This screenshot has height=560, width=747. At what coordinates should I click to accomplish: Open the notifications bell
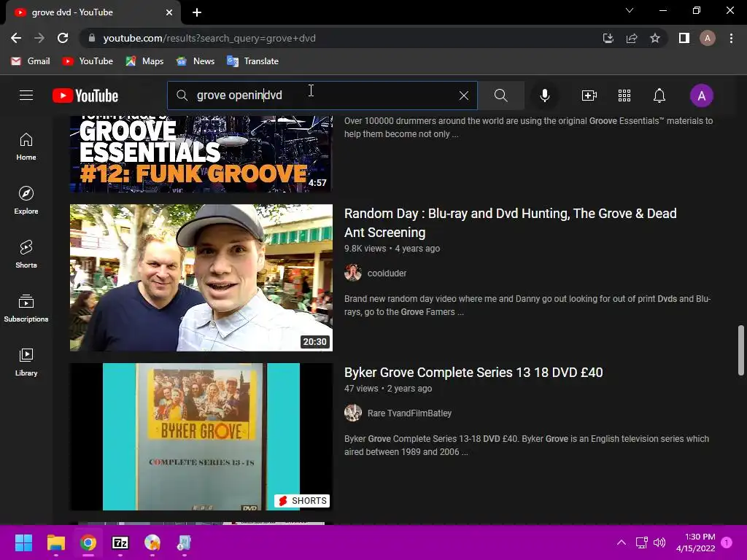[x=659, y=96]
